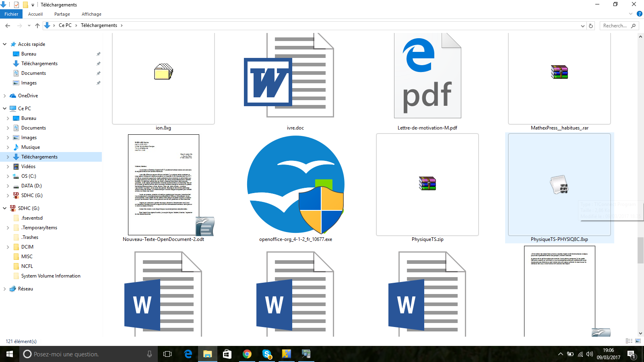This screenshot has width=644, height=362.
Task: Click Téléchargements in the address breadcrumb
Action: tap(99, 25)
